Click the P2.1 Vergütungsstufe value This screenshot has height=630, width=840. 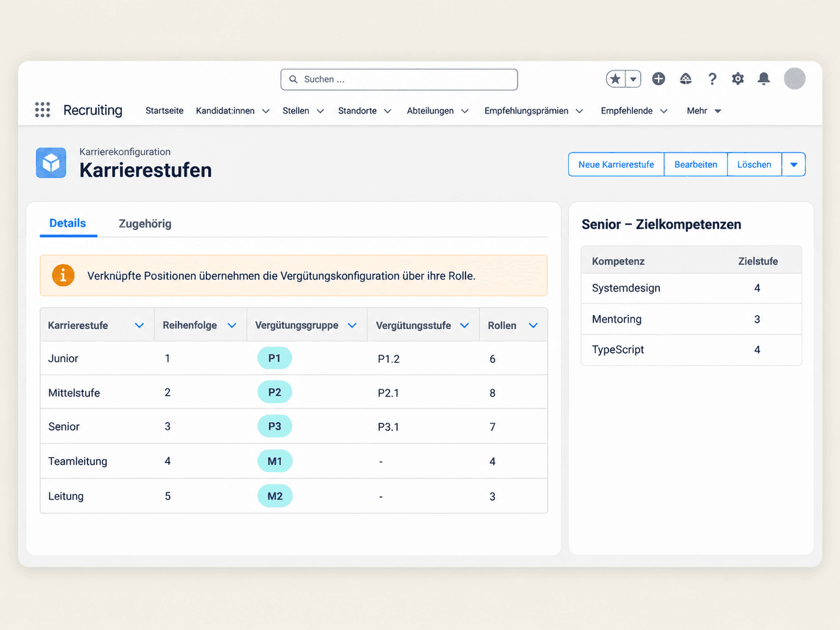tap(388, 393)
